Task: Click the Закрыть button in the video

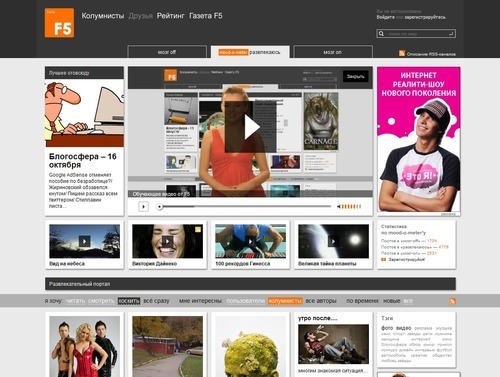Action: click(x=356, y=76)
